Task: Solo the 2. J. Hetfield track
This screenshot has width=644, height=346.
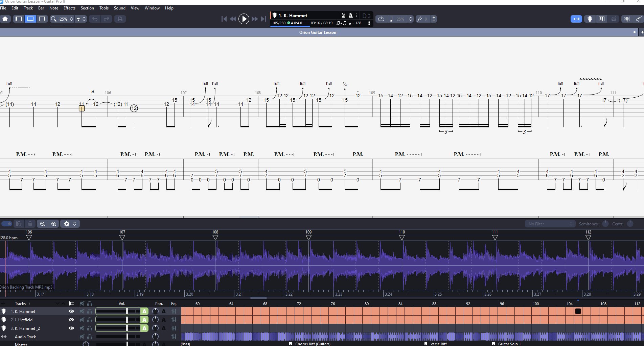Action: [90, 320]
